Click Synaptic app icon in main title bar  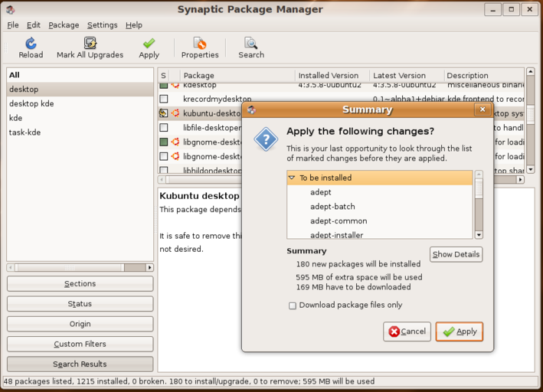click(11, 9)
